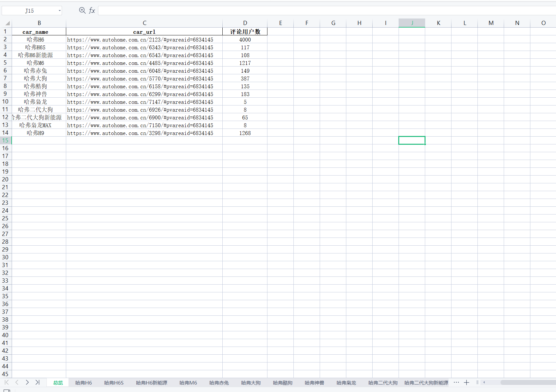Image resolution: width=556 pixels, height=392 pixels.
Task: Click the 评论用户数 header cell
Action: (x=245, y=31)
